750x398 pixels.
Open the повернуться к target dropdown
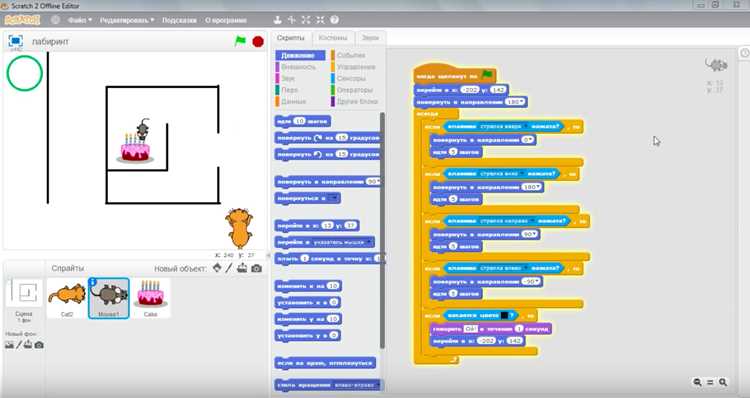tap(334, 198)
